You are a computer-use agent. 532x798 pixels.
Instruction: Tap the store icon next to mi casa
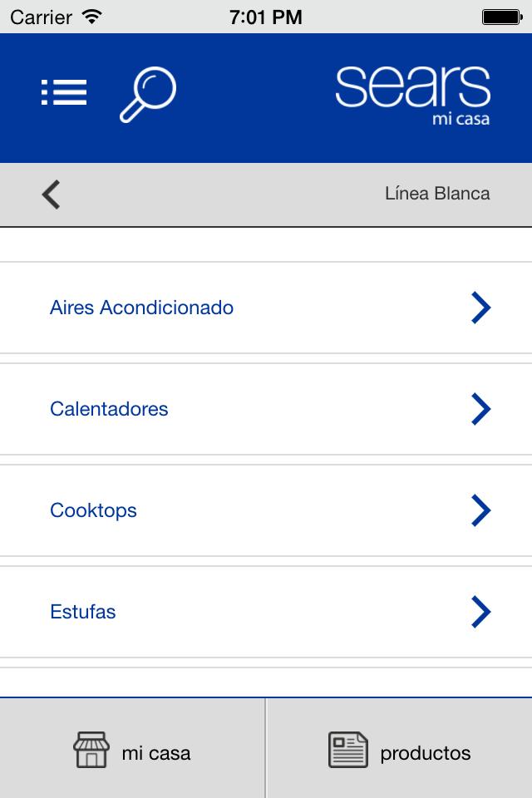click(x=93, y=749)
